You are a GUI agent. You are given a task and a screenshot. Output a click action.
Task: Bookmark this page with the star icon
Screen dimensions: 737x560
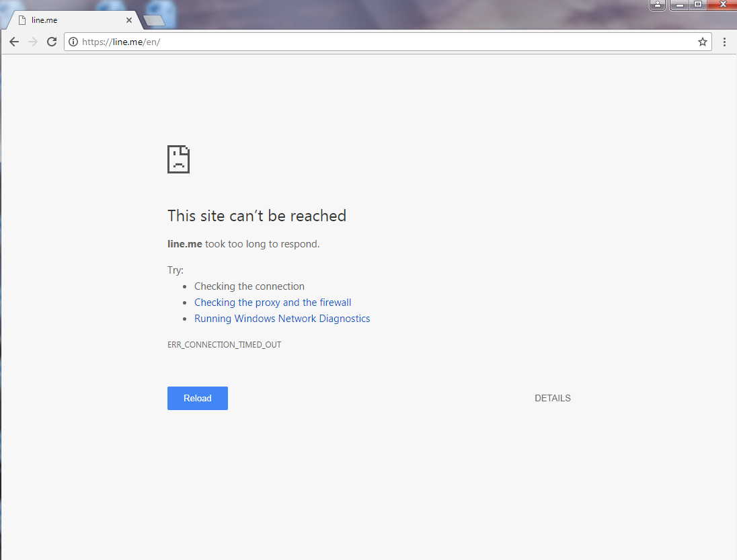(702, 42)
